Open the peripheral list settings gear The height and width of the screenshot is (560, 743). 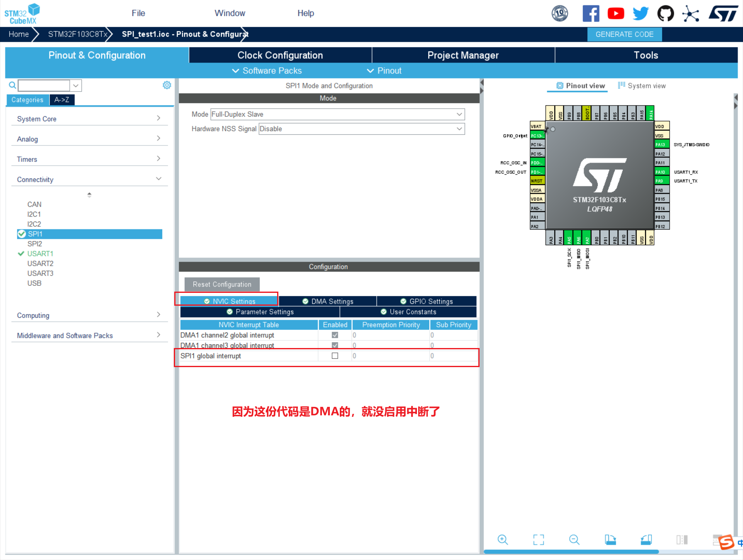[x=167, y=85]
